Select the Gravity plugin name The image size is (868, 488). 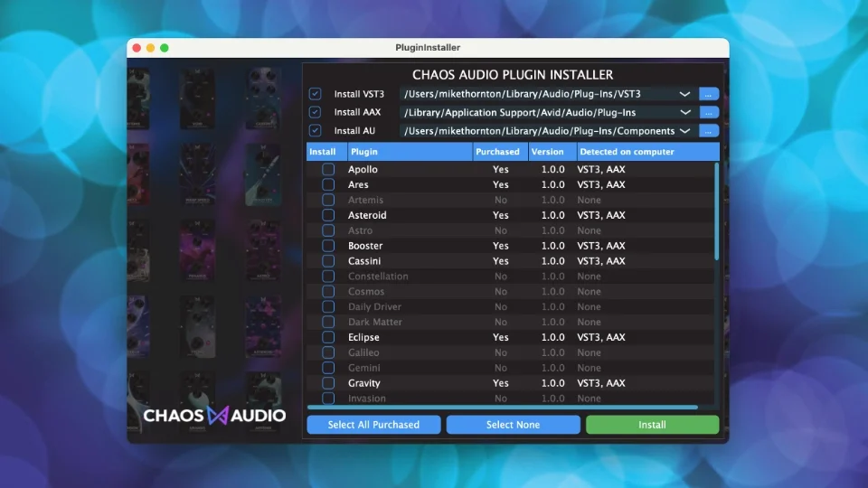pyautogui.click(x=363, y=383)
